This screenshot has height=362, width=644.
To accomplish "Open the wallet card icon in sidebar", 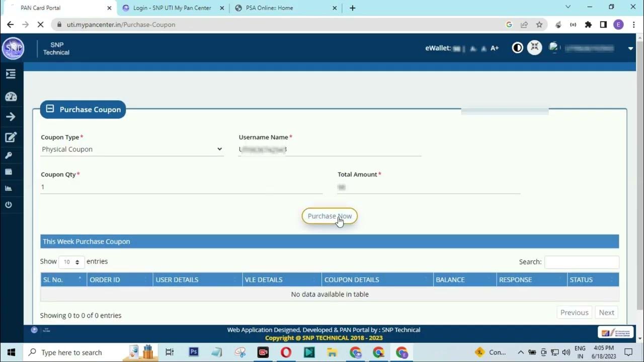I will 9,171.
